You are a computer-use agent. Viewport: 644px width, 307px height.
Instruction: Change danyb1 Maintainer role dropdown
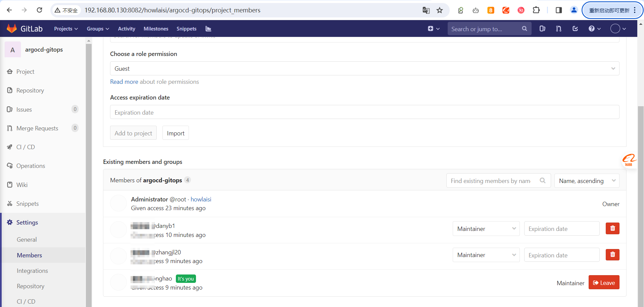tap(486, 229)
